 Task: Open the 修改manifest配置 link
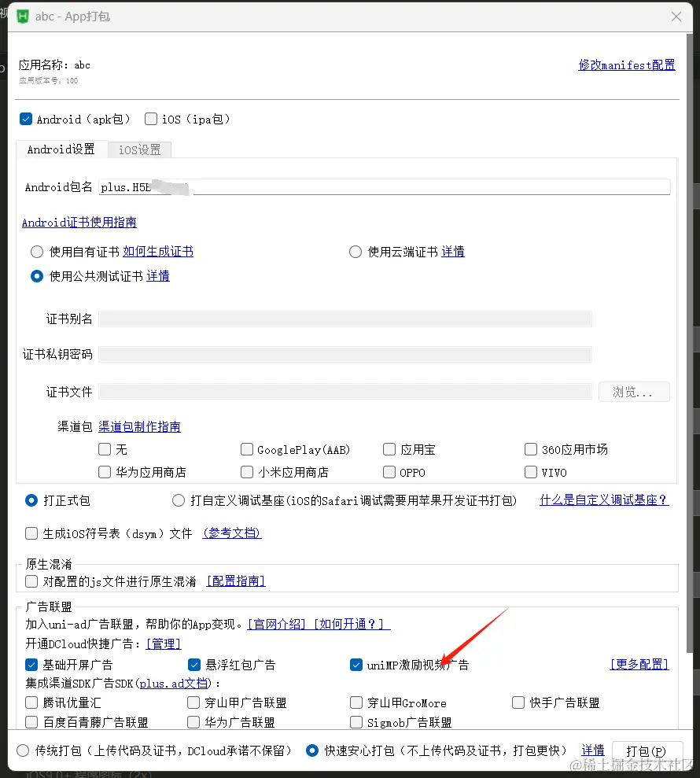coord(627,65)
